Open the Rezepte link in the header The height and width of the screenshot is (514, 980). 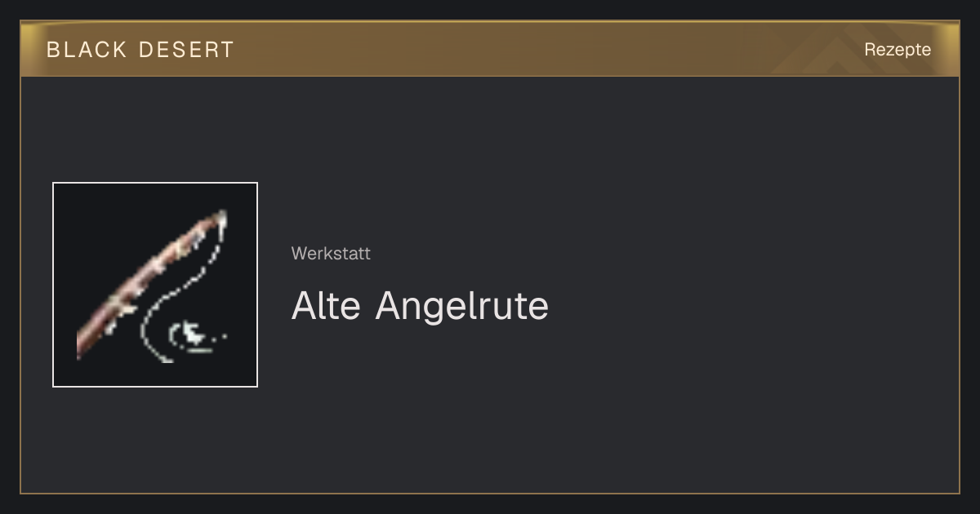point(898,49)
